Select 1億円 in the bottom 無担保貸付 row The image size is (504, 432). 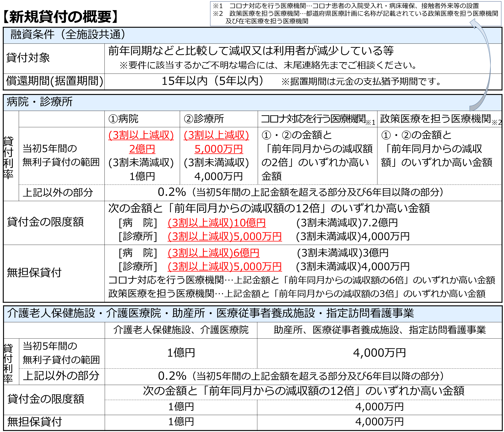181,422
